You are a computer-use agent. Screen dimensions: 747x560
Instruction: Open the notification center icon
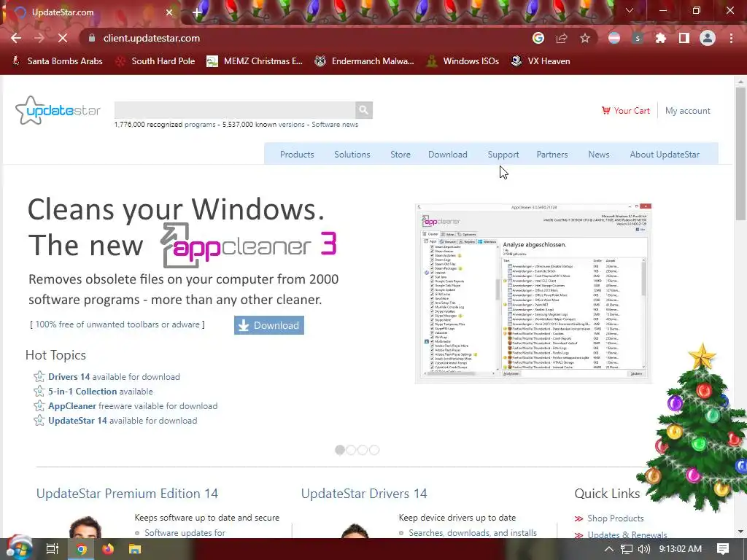[723, 549]
